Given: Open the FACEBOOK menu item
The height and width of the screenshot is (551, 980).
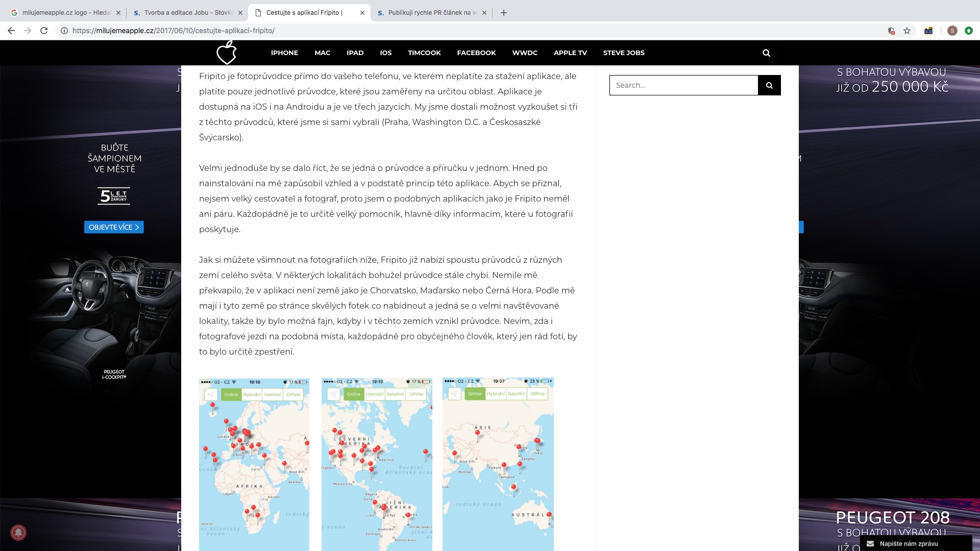Looking at the screenshot, I should pos(476,53).
